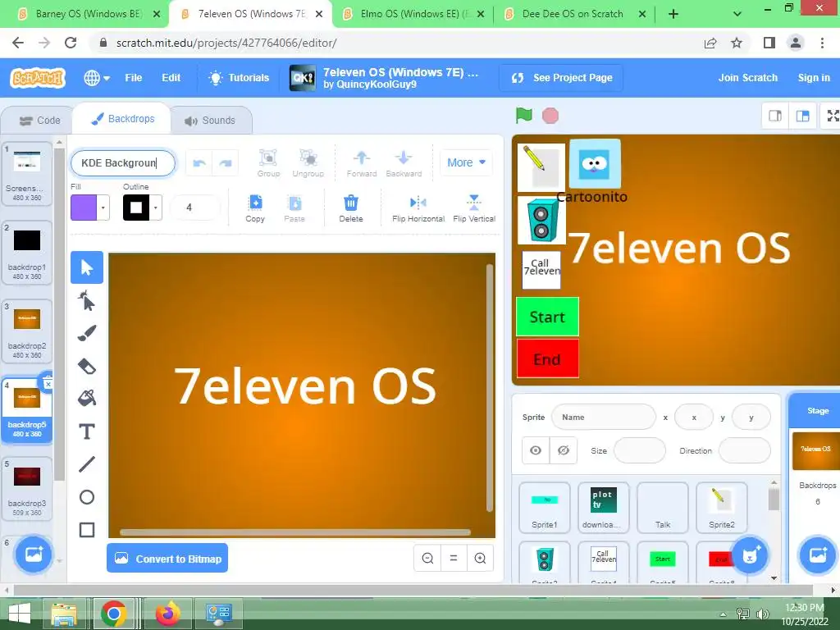This screenshot has width=840, height=630.
Task: Show sprite using the eye icon
Action: 536,450
